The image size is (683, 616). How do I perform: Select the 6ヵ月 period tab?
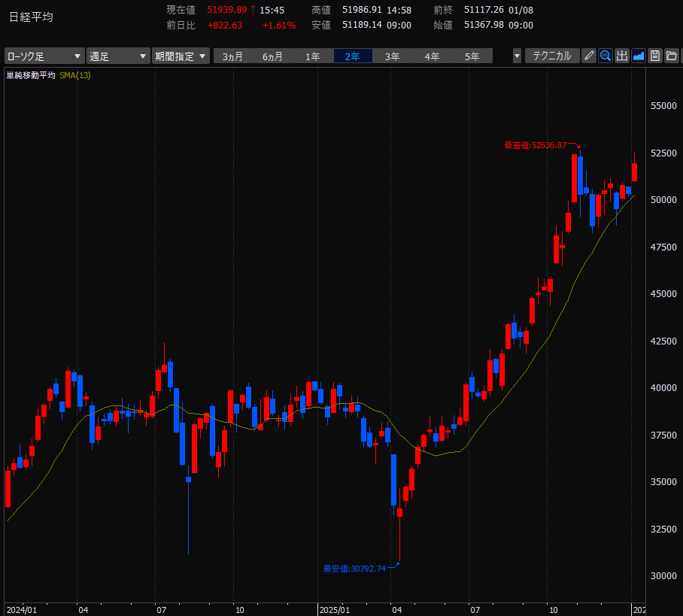[272, 56]
